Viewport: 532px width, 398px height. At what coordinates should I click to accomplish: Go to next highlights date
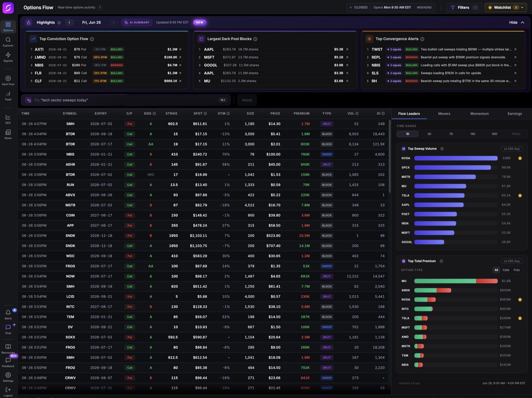tap(114, 23)
